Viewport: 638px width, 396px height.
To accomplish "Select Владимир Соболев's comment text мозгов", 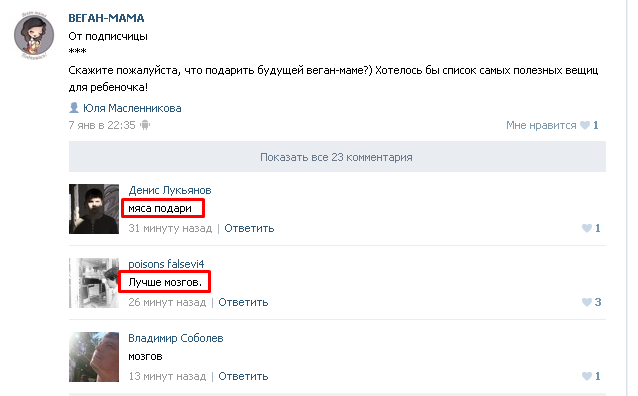I will (x=145, y=357).
